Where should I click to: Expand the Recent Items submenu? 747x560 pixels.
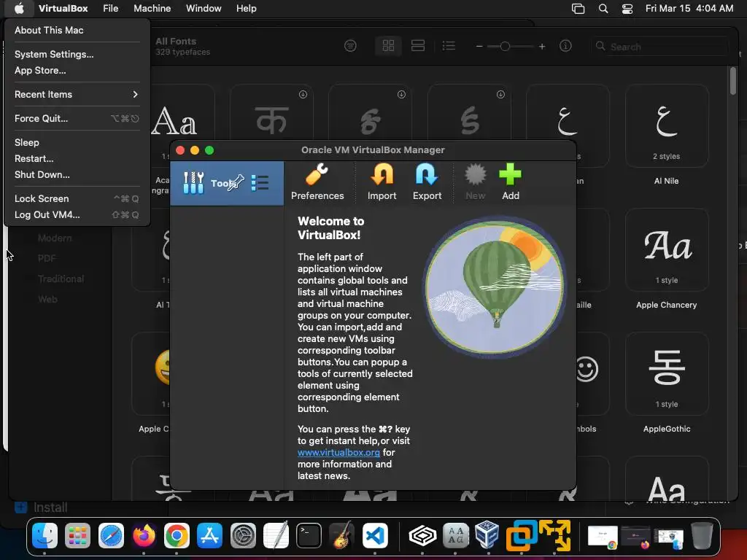point(77,94)
